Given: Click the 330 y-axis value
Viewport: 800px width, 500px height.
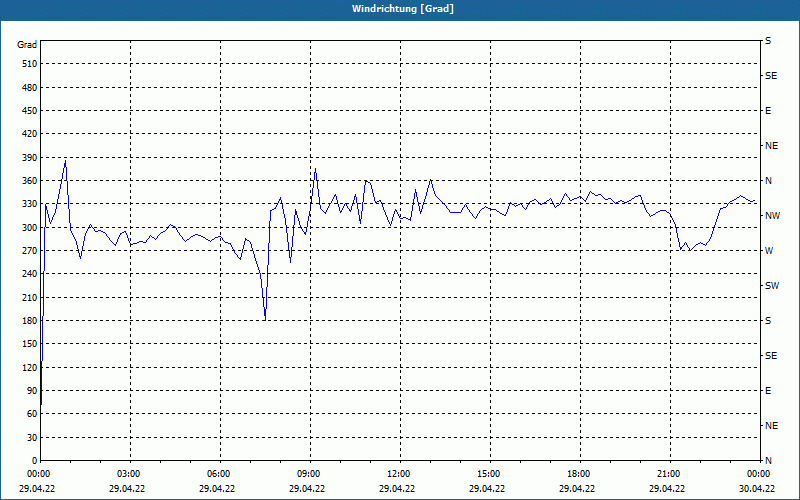Looking at the screenshot, I should coord(30,204).
